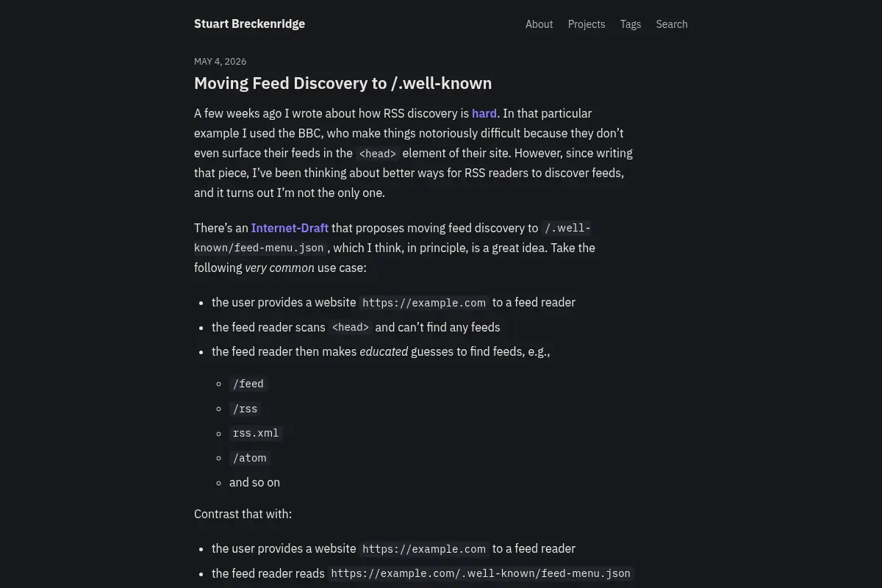Click the feed-menu.json URL in the last bullet
This screenshot has width=882, height=588.
(481, 573)
